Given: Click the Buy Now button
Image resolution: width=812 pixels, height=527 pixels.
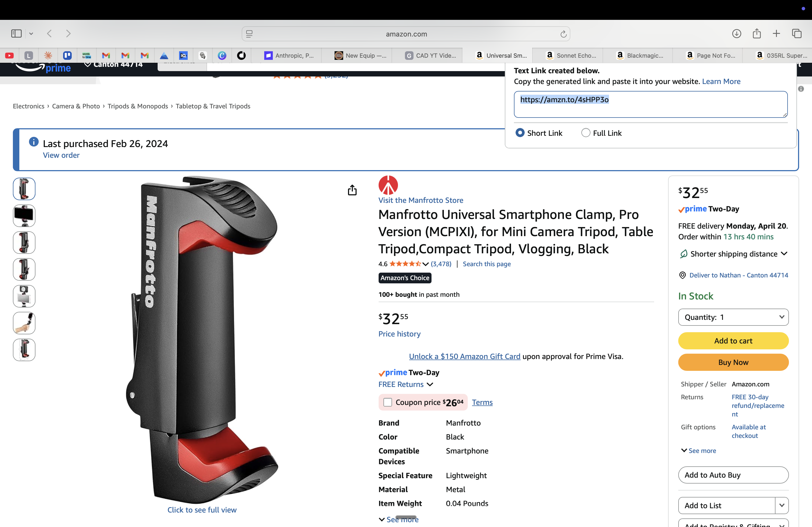Looking at the screenshot, I should pyautogui.click(x=733, y=362).
